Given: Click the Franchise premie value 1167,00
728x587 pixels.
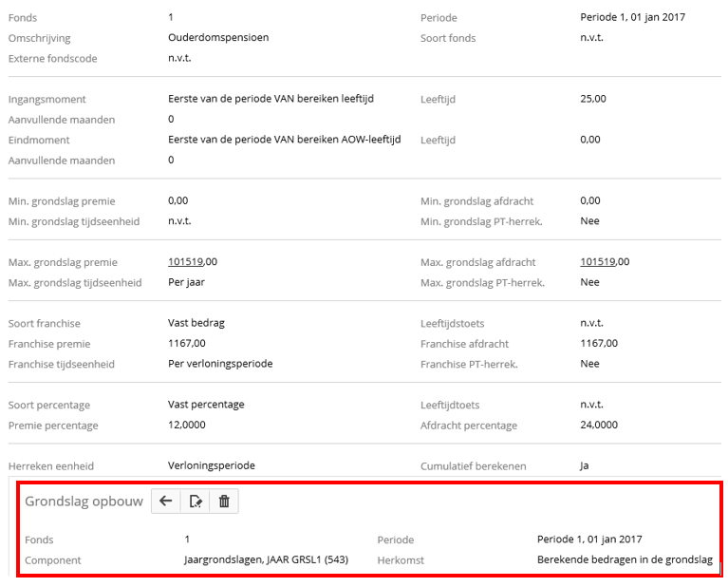Looking at the screenshot, I should click(187, 343).
